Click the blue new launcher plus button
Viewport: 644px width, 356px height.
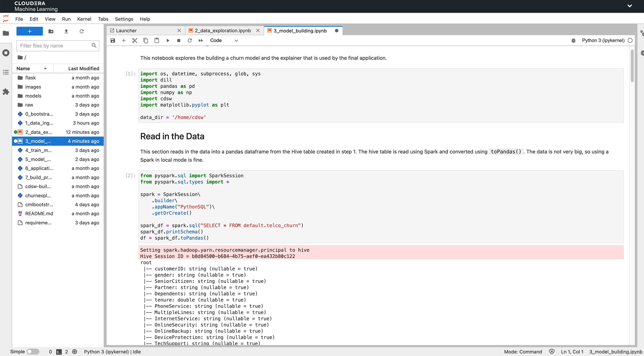click(x=29, y=31)
